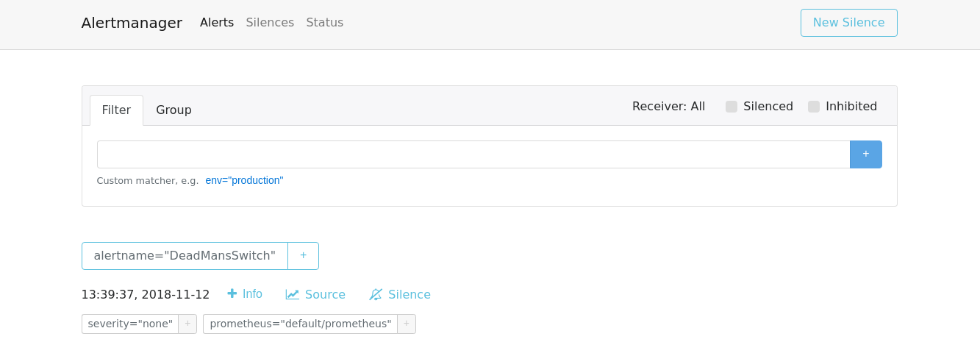This screenshot has height=342, width=980.
Task: Click the plus beside the severity="none" label
Action: [187, 324]
